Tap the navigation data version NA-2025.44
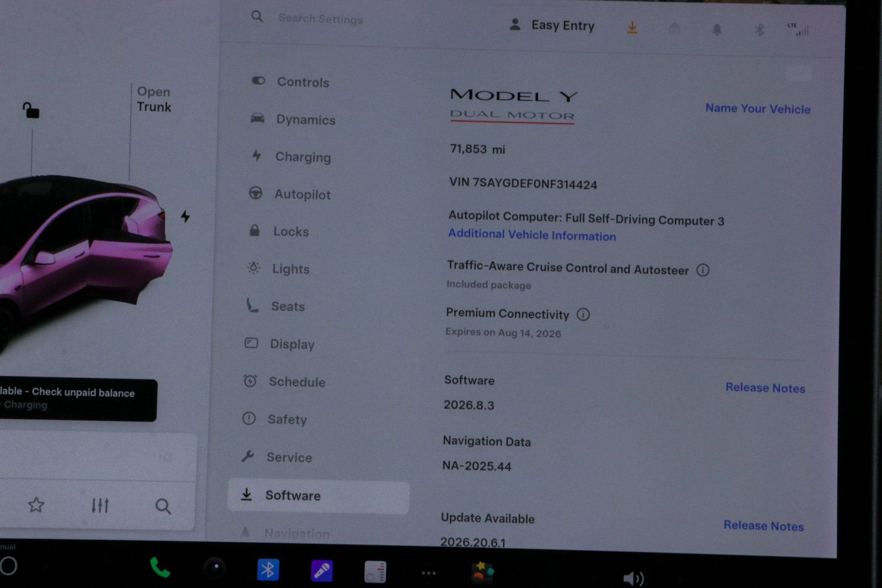This screenshot has height=588, width=882. [x=477, y=466]
